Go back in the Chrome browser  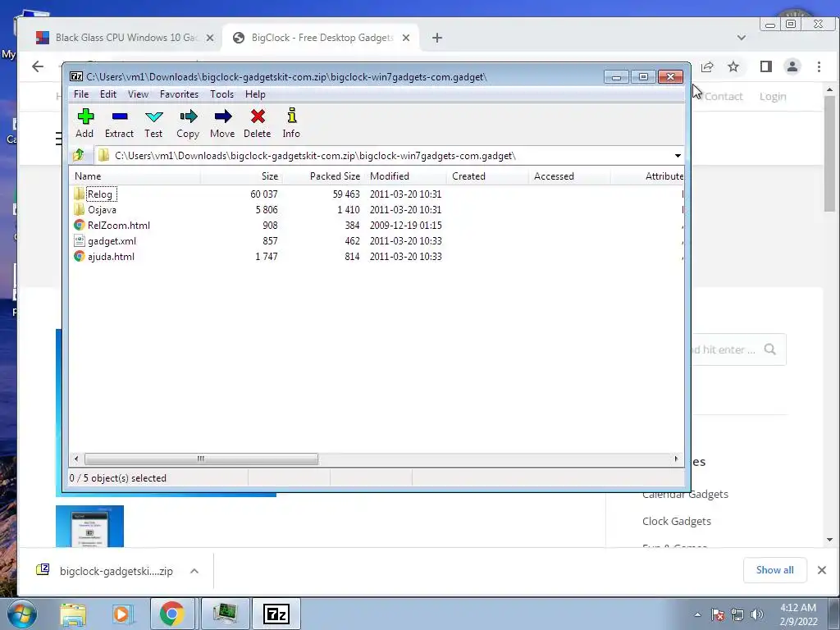click(38, 66)
